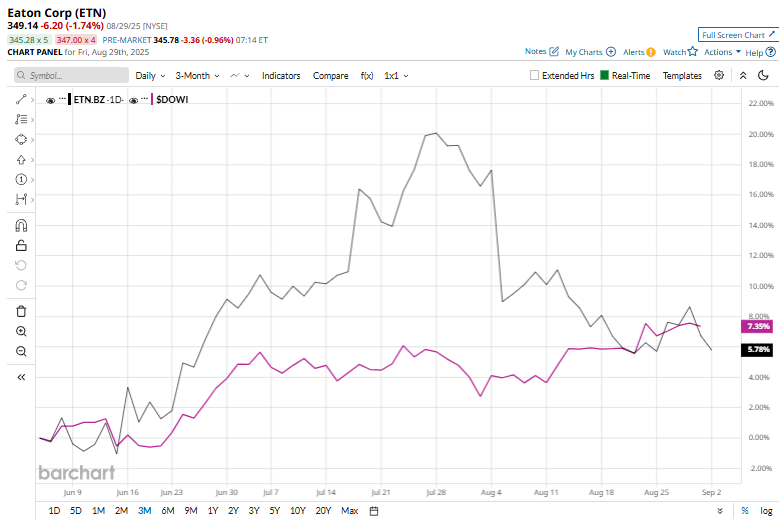Collapse the toolbar with double-up chevron
782x527 pixels.
click(x=743, y=75)
